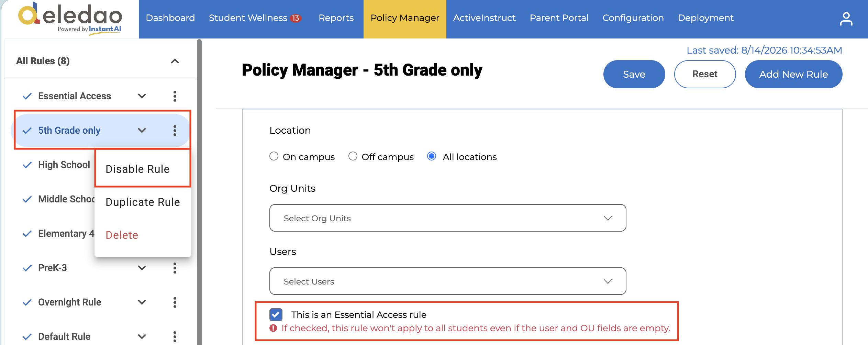
Task: Select the Middle School rule
Action: click(x=66, y=199)
